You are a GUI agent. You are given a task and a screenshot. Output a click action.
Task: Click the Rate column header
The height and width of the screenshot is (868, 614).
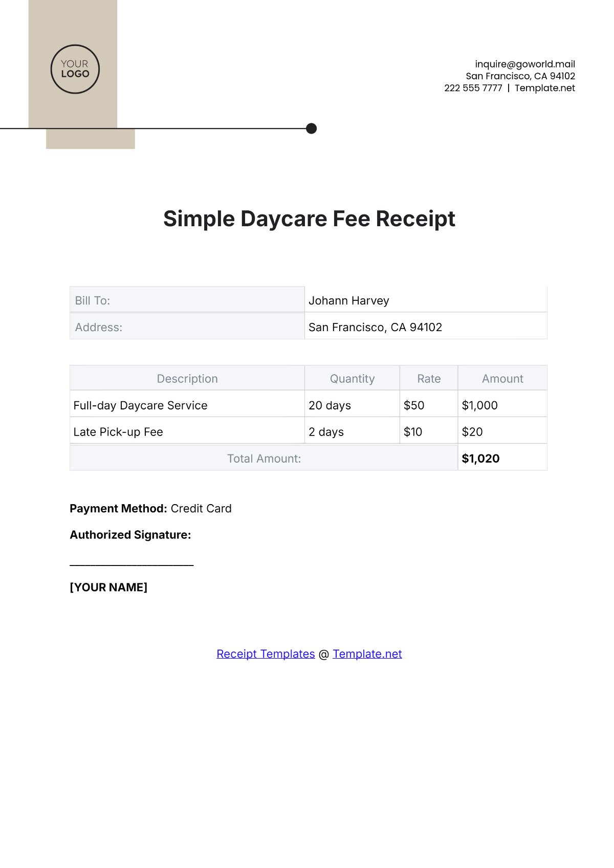point(429,379)
